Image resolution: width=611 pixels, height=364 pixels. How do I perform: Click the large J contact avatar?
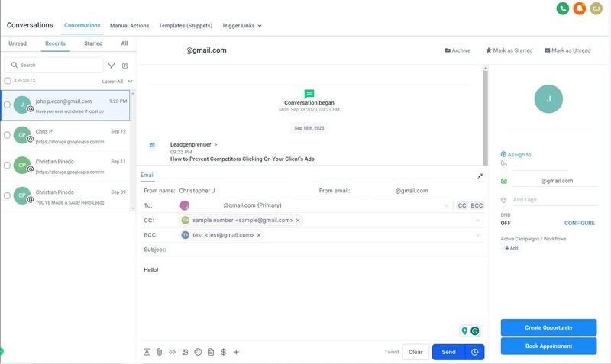(548, 99)
